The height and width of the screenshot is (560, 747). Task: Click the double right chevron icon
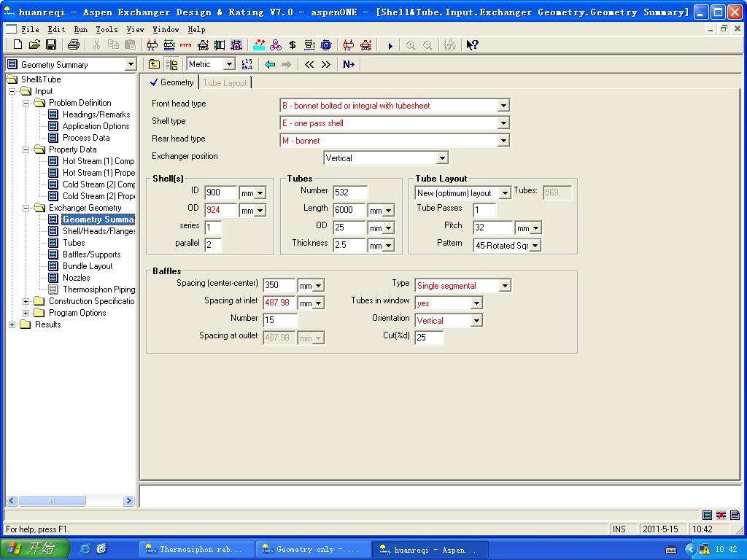[x=326, y=64]
